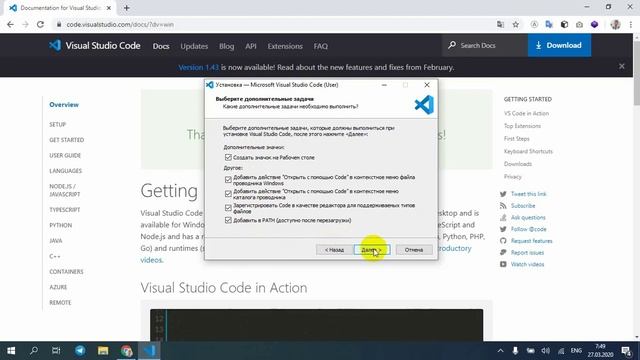Expand the NODE.JS / JAVASCRIPT sidebar section
The image size is (640, 360).
click(64, 190)
